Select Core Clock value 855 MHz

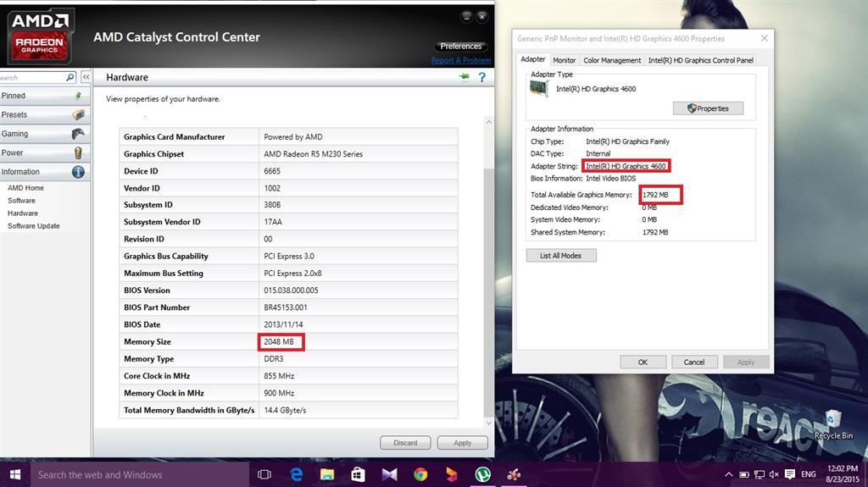tap(278, 376)
